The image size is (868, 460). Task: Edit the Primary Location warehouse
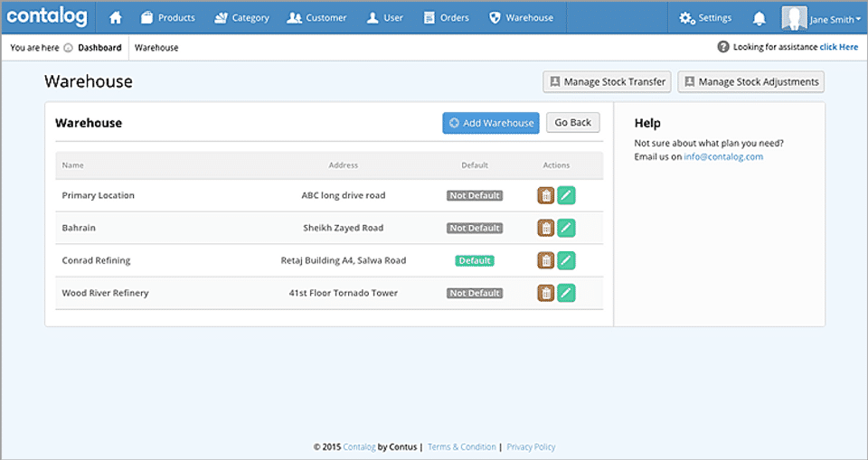tap(566, 195)
